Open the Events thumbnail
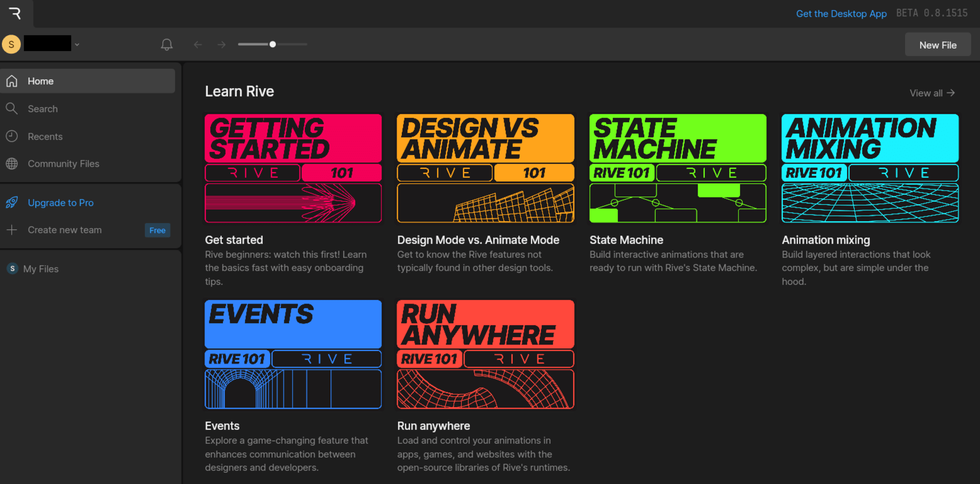 tap(293, 354)
